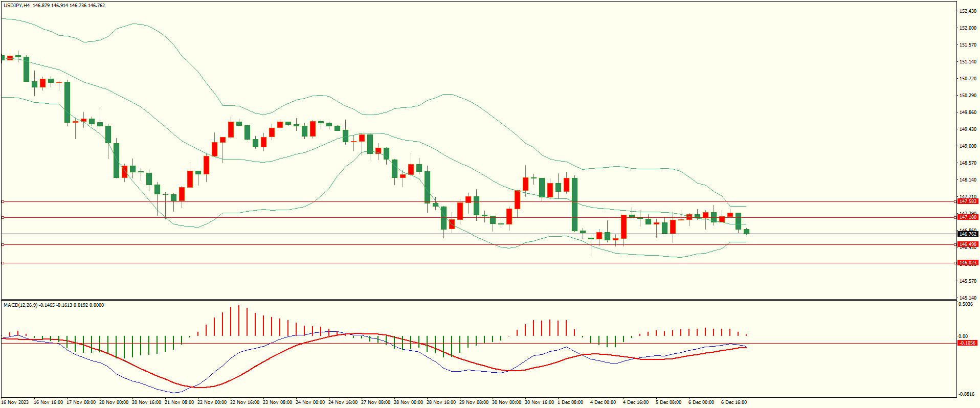Screen dimensions: 980x408
Task: Click left-edge handle of the 147.583 line
Action: pyautogui.click(x=3, y=201)
